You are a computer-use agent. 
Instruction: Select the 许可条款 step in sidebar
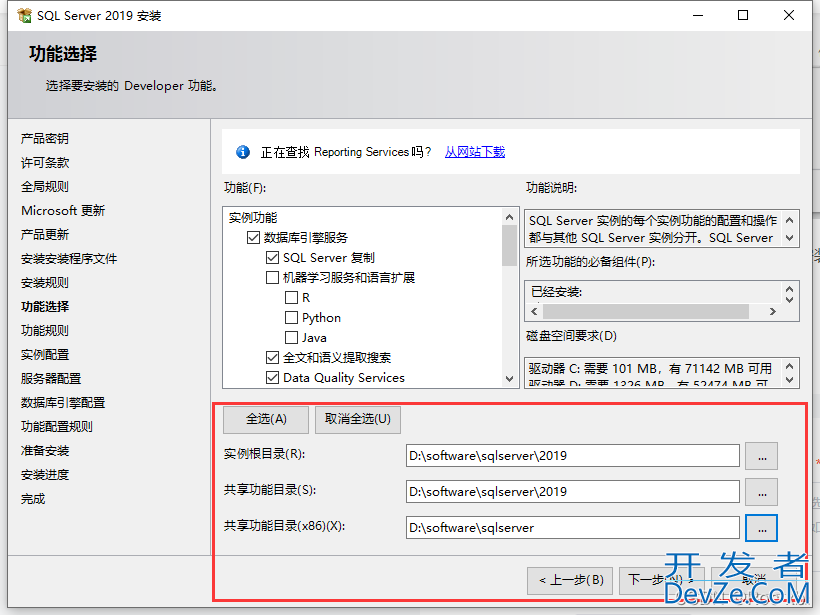45,163
